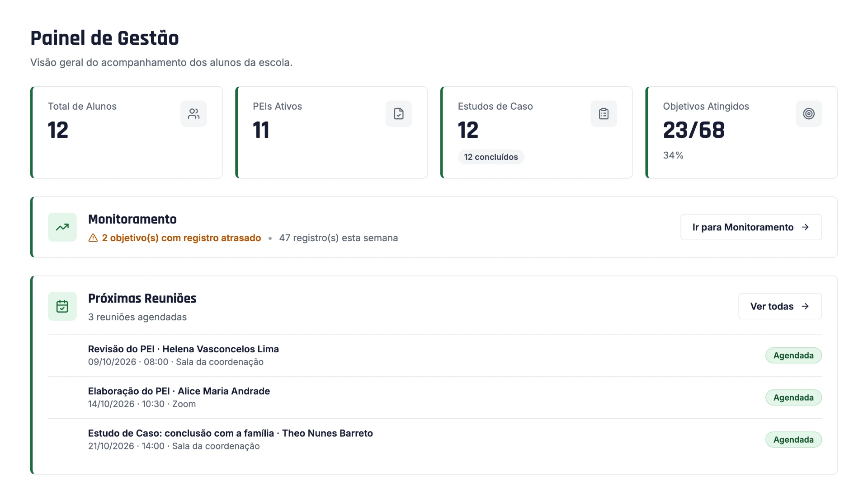The width and height of the screenshot is (868, 500).
Task: Click the Monitoramento heading
Action: coord(132,219)
